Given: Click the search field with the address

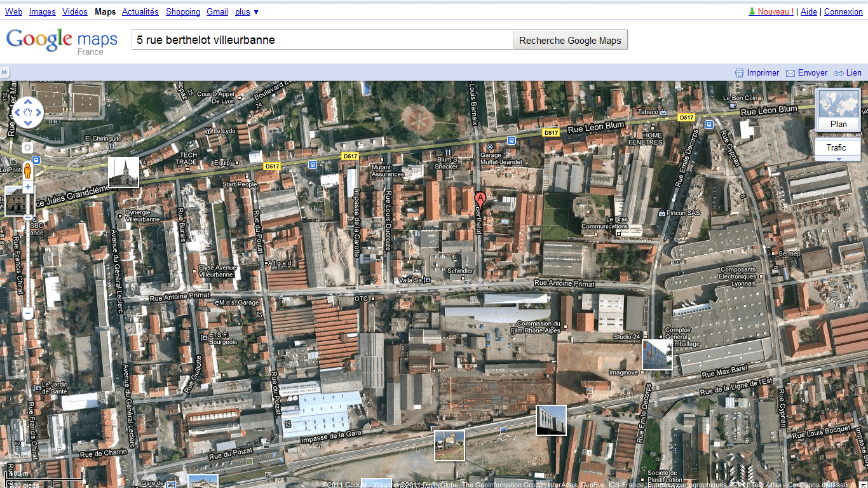Looking at the screenshot, I should tap(322, 40).
